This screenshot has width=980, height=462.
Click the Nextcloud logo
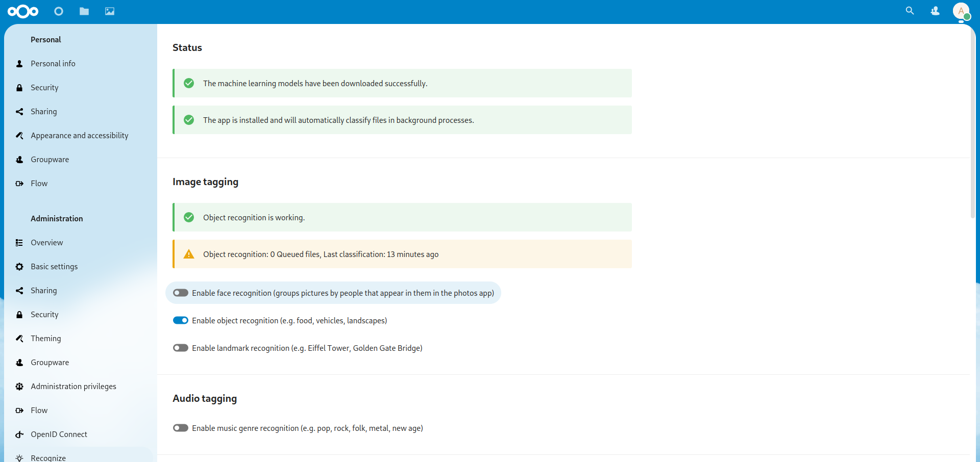23,11
